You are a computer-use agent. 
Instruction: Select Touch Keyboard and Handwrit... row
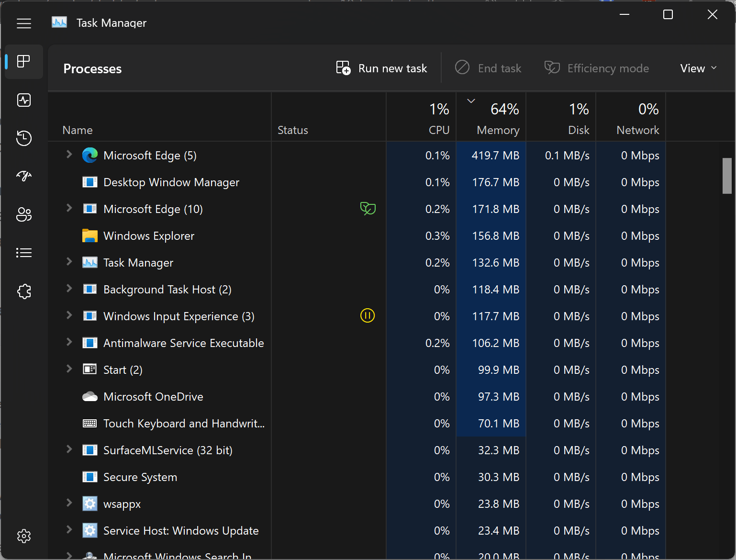(357, 424)
